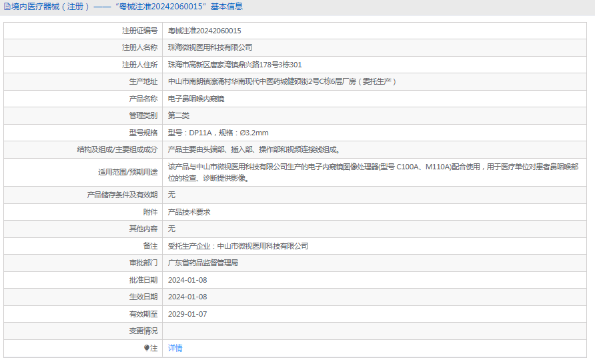The image size is (595, 364).
Task: Click the 注册人名称 label
Action: pos(139,48)
